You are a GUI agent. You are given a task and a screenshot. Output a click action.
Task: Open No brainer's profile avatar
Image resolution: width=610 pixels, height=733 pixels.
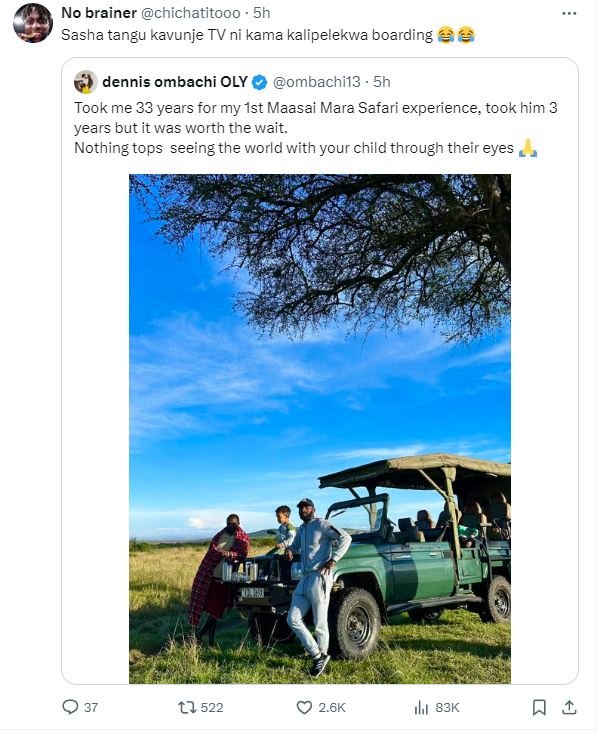click(x=33, y=23)
